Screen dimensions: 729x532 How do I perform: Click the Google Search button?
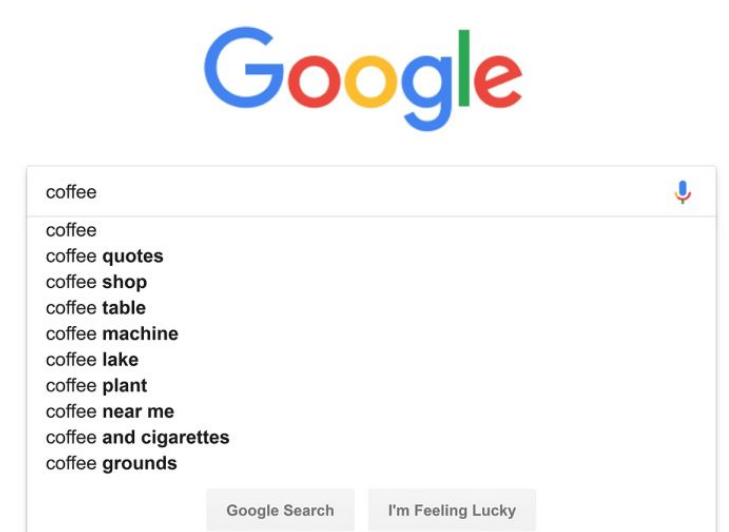pos(280,510)
